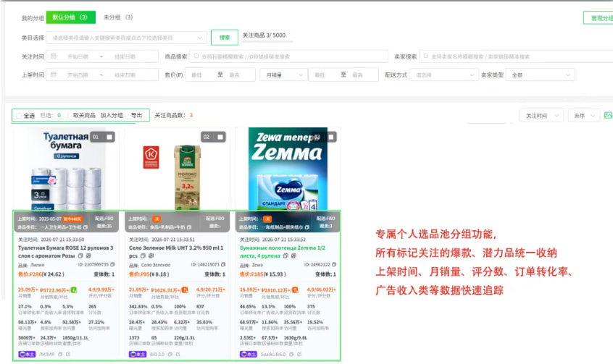Copy category path 食品-乳制品-牛奶

coord(189,227)
